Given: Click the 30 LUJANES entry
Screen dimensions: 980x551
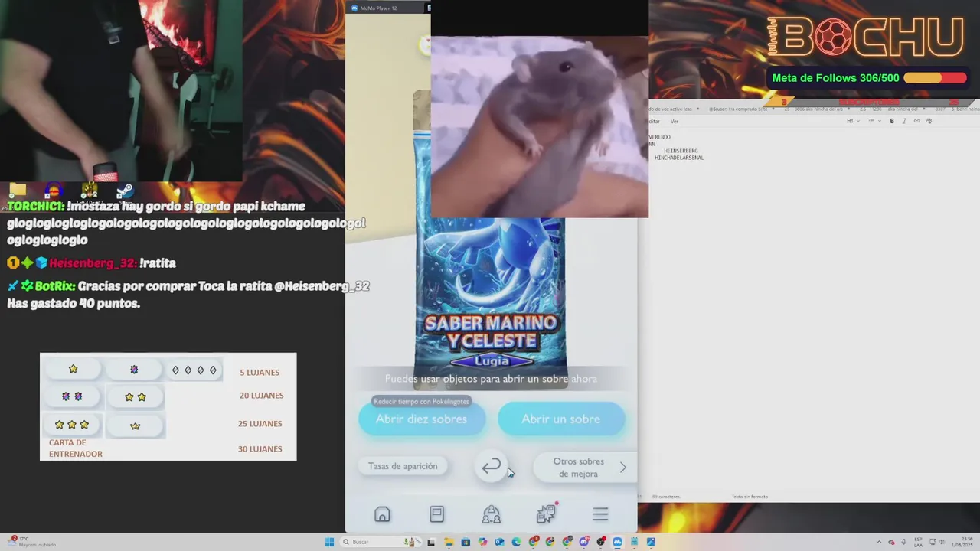Looking at the screenshot, I should coord(260,449).
